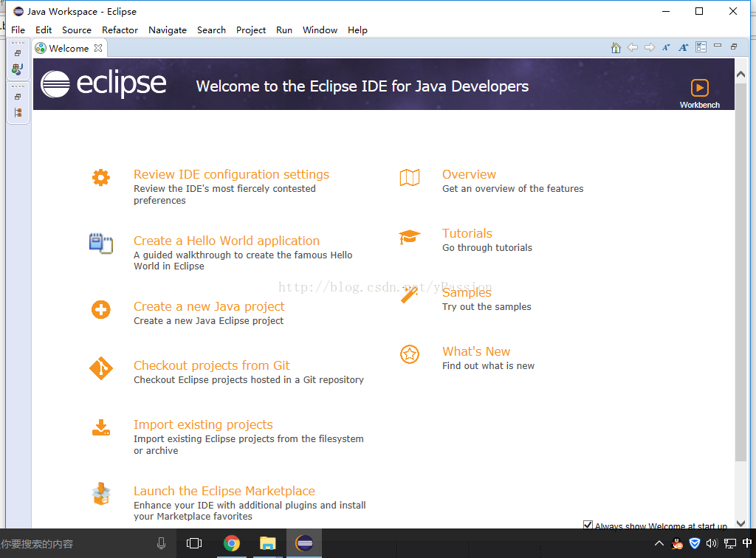
Task: Open the Navigate menu
Action: [168, 30]
